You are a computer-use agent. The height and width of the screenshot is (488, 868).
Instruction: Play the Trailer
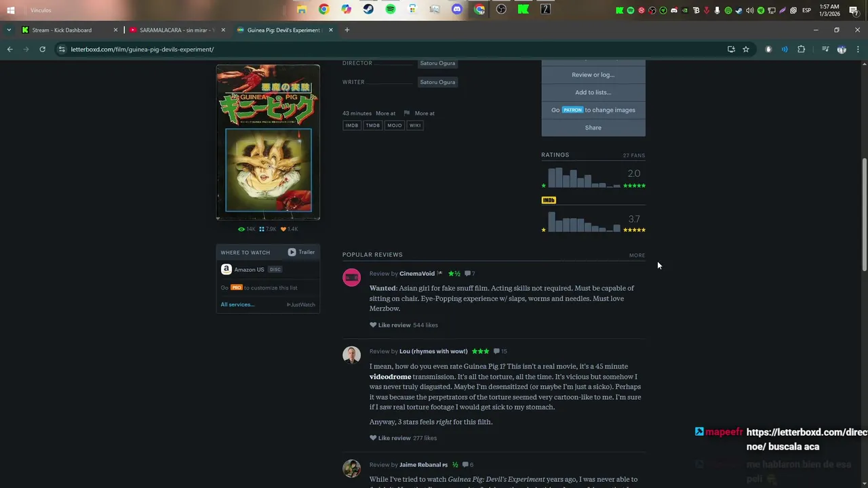[x=301, y=252]
